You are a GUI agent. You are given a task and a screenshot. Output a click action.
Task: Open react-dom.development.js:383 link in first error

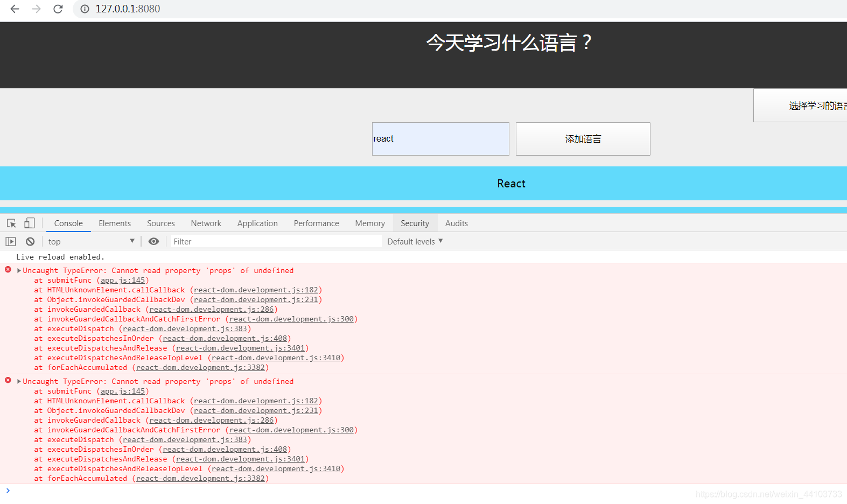(x=185, y=328)
